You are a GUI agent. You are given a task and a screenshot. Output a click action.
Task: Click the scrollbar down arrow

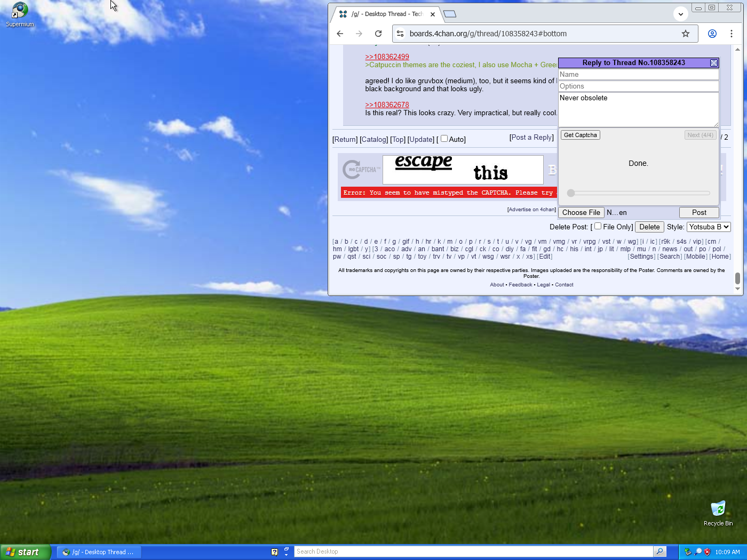click(737, 289)
